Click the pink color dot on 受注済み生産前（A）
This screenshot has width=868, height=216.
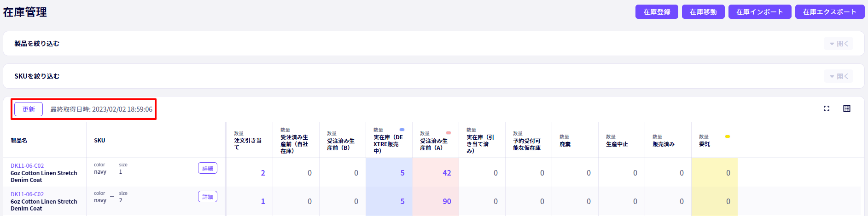(x=449, y=133)
